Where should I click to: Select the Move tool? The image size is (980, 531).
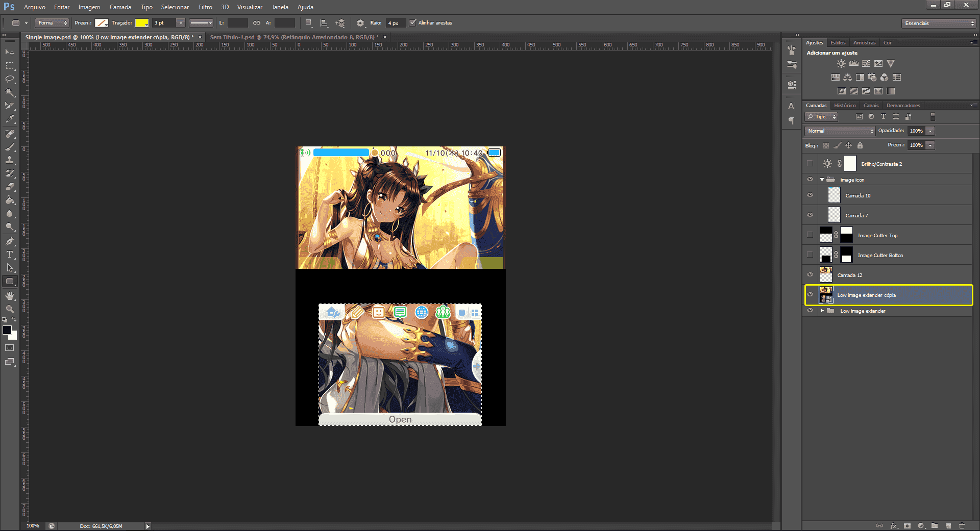10,53
